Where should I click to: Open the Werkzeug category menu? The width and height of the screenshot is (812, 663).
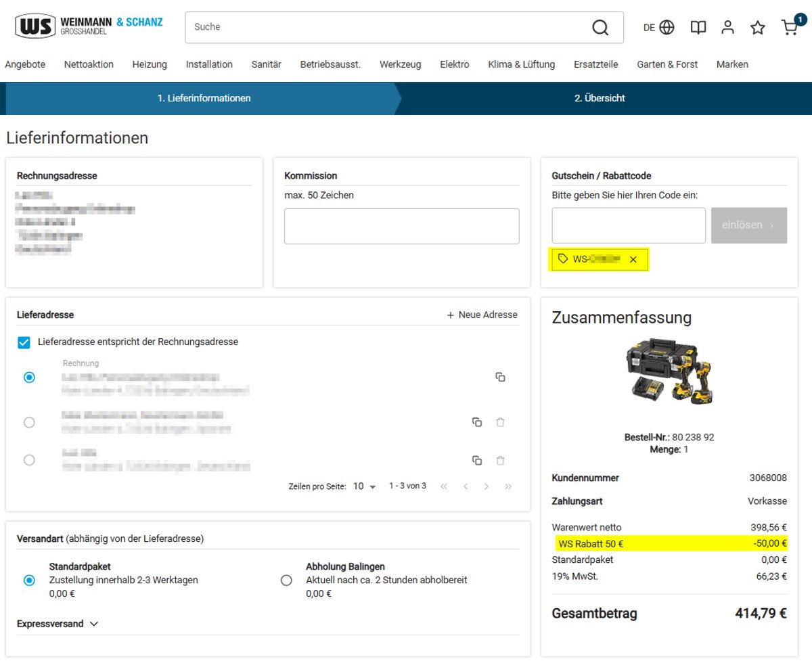coord(400,64)
